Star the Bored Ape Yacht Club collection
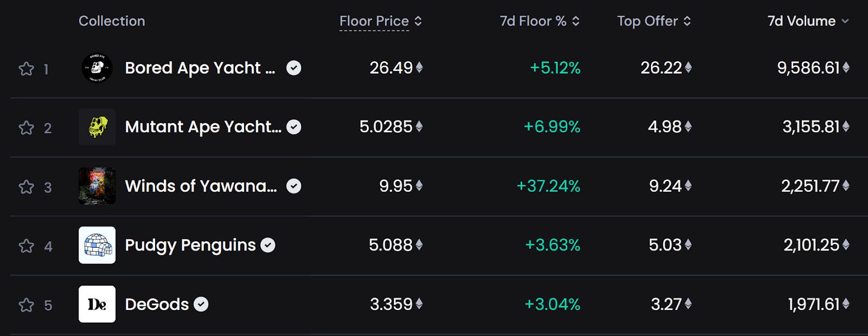868x336 pixels. click(26, 69)
